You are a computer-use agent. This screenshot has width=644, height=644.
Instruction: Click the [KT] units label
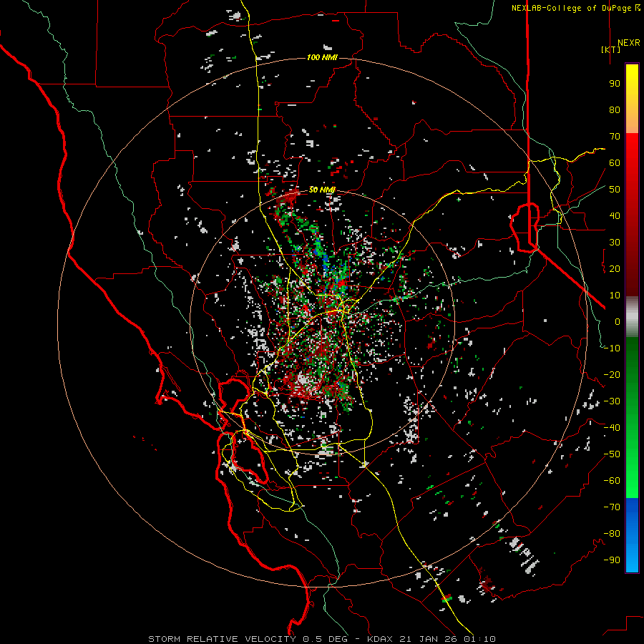(x=611, y=49)
